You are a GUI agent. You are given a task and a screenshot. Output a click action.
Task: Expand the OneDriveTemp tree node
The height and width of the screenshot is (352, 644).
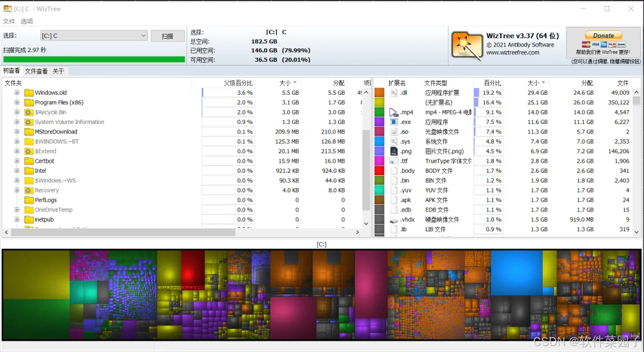tap(17, 210)
